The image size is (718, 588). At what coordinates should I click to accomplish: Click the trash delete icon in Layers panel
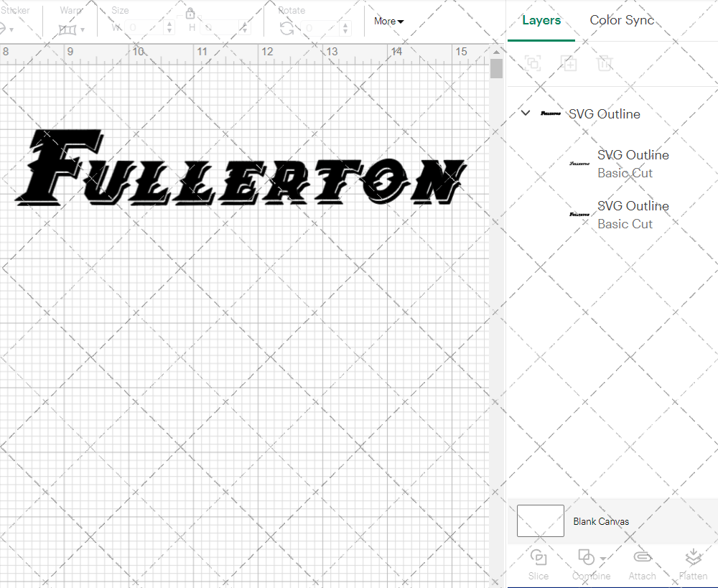click(605, 63)
